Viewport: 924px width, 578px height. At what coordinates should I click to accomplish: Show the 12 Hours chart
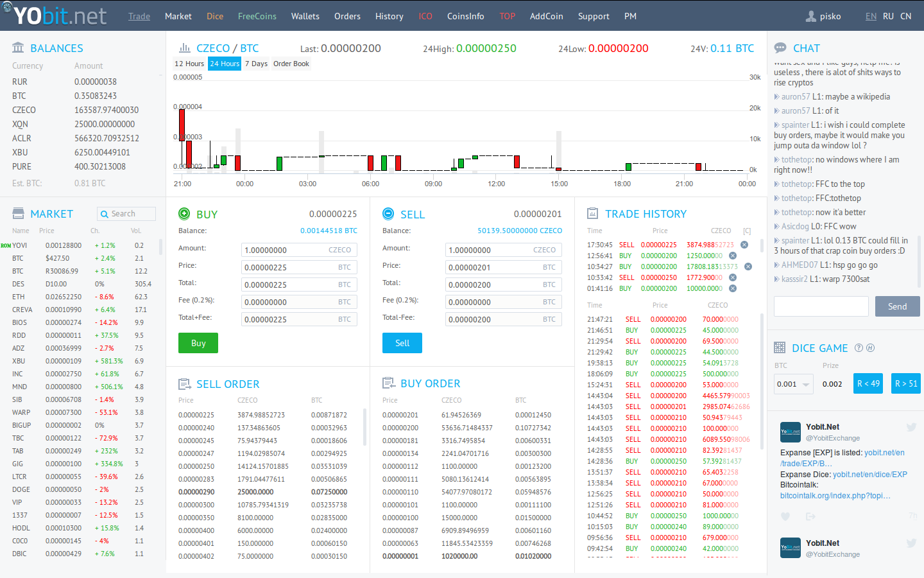[x=189, y=64]
